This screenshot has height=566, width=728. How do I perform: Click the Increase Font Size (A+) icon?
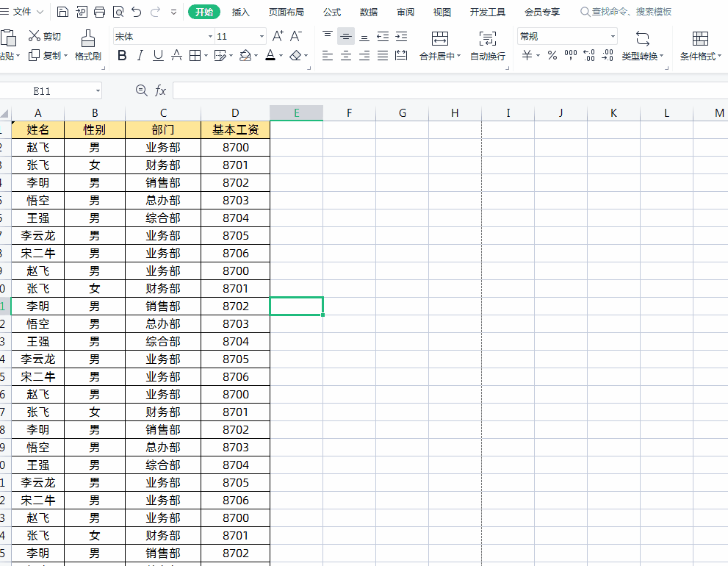[278, 36]
